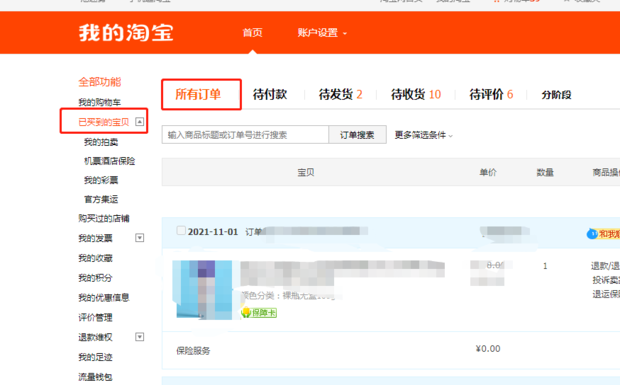Open 我的足迹 in sidebar
620x385 pixels.
pos(95,357)
